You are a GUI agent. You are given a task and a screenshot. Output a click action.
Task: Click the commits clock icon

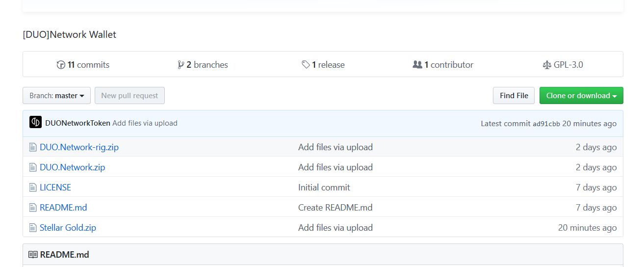click(61, 65)
